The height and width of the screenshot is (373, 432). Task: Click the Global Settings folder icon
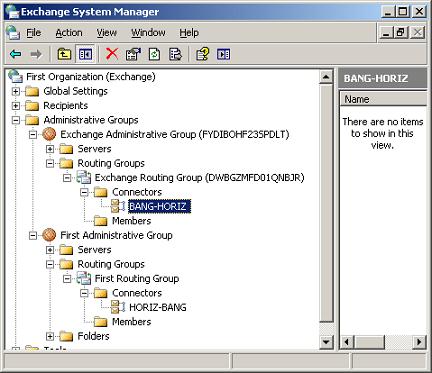click(x=32, y=91)
